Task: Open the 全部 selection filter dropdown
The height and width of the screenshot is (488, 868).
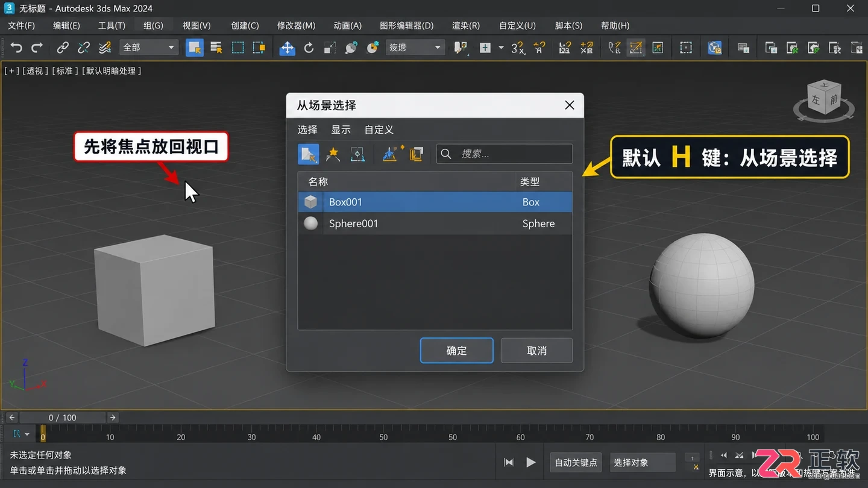Action: [148, 48]
